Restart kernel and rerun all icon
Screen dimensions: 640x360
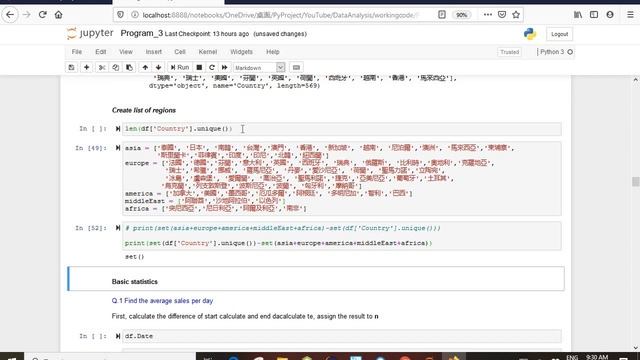[224, 67]
